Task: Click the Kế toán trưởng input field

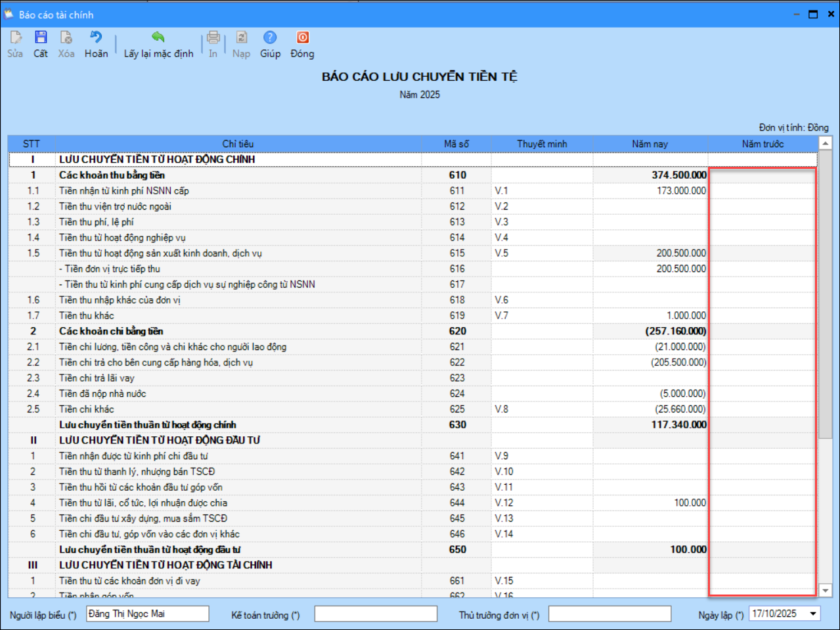Action: (376, 614)
